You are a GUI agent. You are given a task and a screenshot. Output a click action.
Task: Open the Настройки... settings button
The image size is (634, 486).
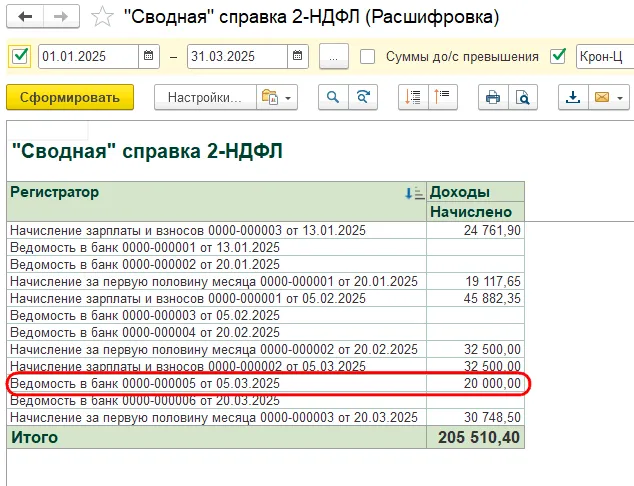click(204, 98)
